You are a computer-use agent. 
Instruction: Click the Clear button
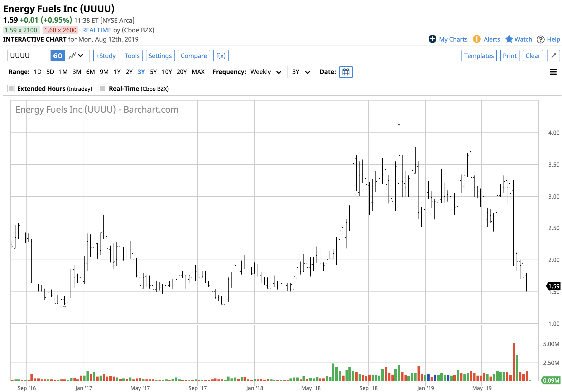[x=533, y=56]
